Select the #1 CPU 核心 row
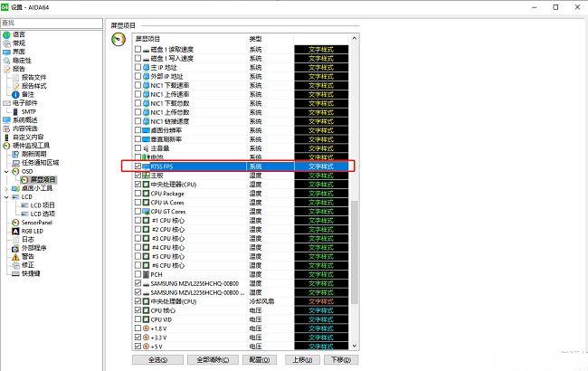This screenshot has height=371, width=588. point(242,220)
